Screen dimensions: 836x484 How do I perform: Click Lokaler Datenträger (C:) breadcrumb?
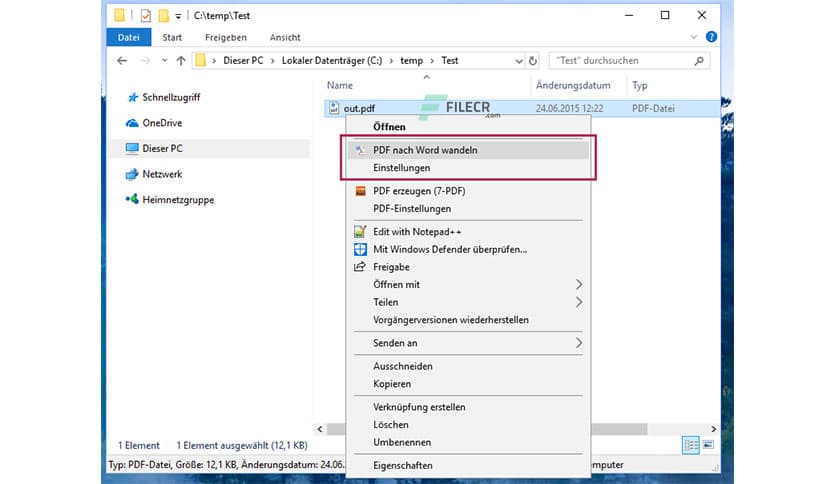click(x=332, y=61)
